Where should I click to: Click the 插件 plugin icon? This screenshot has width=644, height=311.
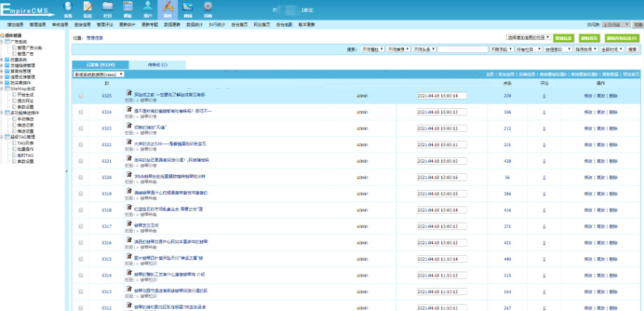tap(167, 7)
